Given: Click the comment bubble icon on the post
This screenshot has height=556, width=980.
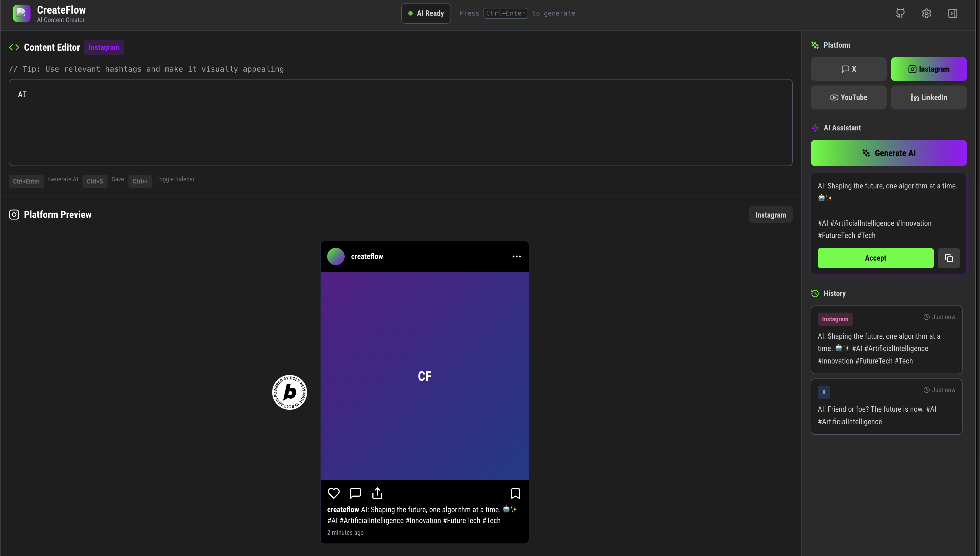Looking at the screenshot, I should 355,493.
